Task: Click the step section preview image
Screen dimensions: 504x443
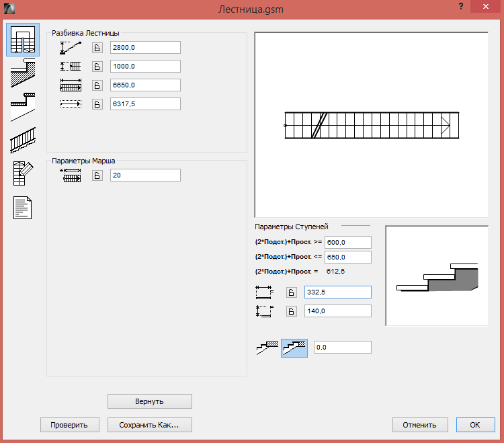Action: [437, 276]
